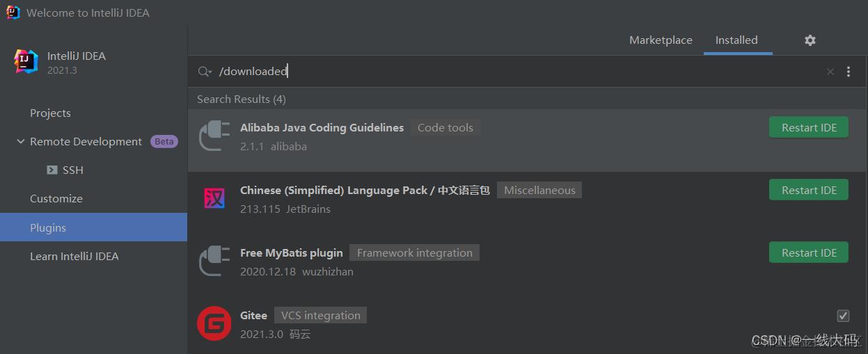Viewport: 868px width, 354px height.
Task: Select Plugins in the sidebar
Action: [93, 227]
